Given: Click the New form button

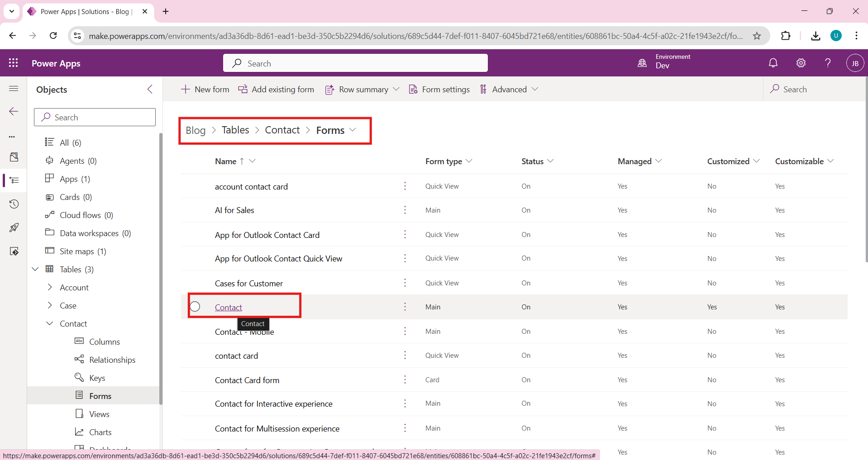Looking at the screenshot, I should tap(205, 90).
